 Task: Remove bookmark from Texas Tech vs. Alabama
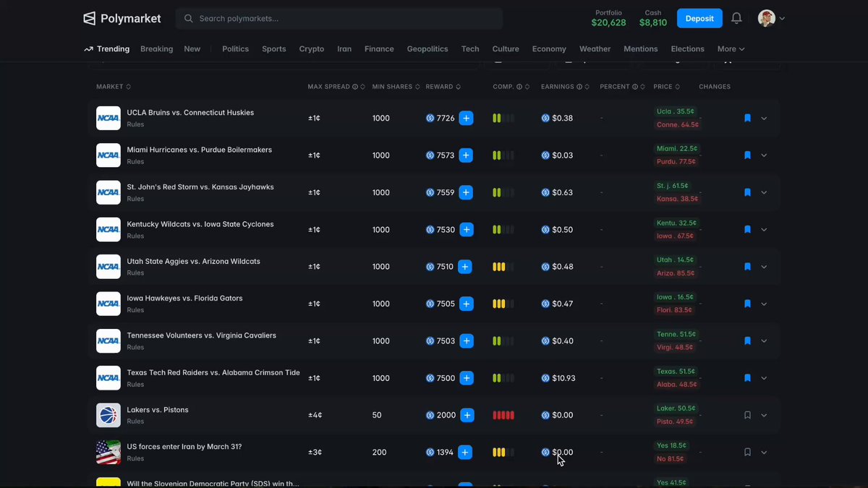[748, 378]
